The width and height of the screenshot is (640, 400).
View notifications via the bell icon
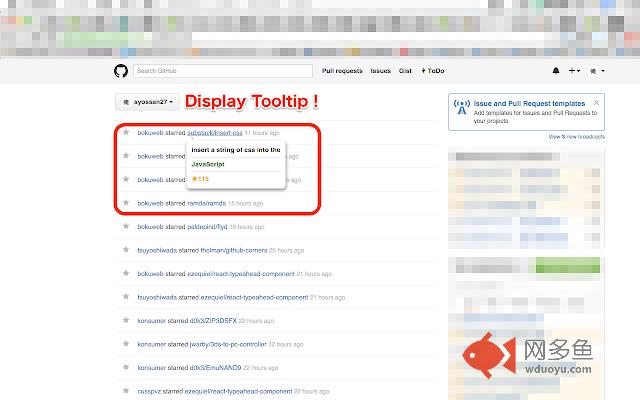point(556,71)
